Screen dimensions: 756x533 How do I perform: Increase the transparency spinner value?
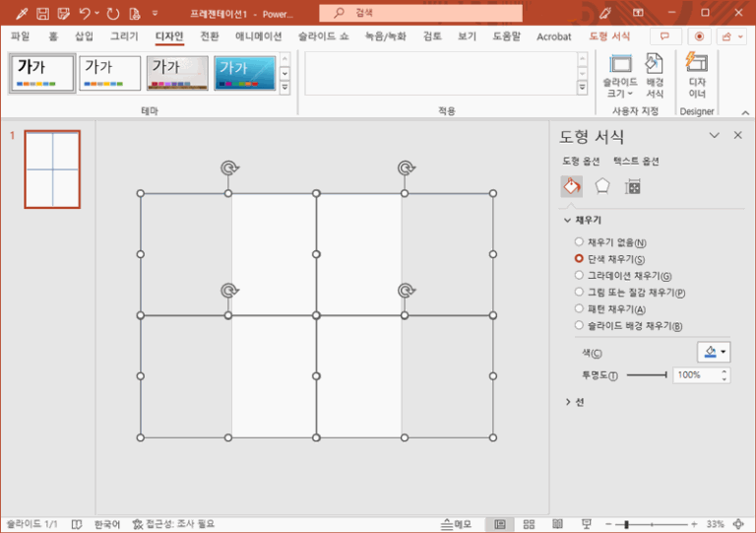tap(724, 371)
